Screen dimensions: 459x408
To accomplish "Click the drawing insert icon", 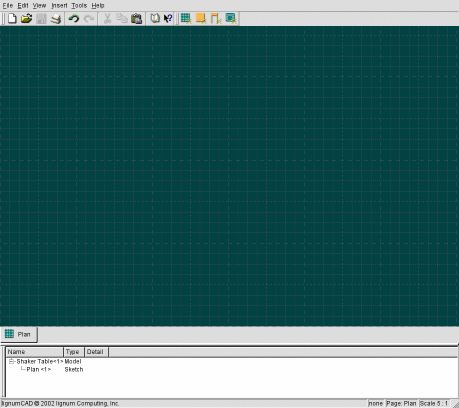I will pyautogui.click(x=231, y=18).
